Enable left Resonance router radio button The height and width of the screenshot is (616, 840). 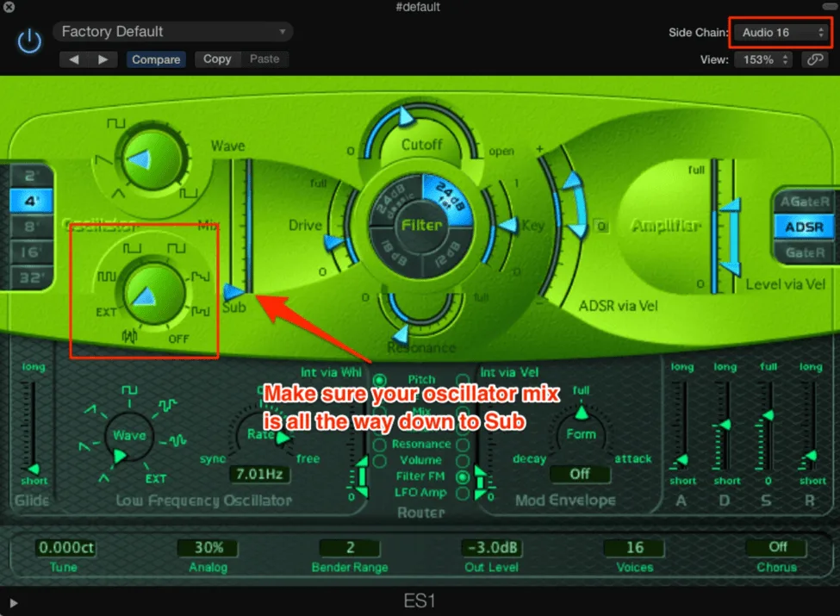(379, 445)
